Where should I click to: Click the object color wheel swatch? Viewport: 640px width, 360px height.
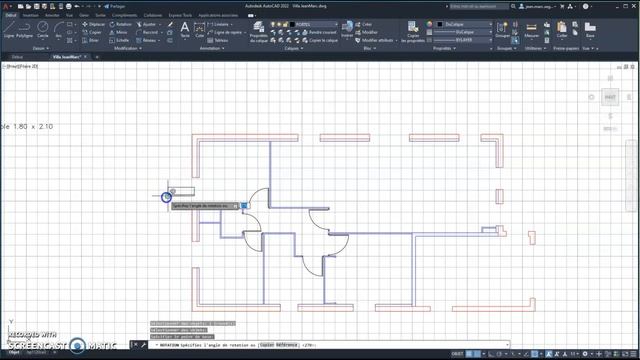[x=429, y=24]
